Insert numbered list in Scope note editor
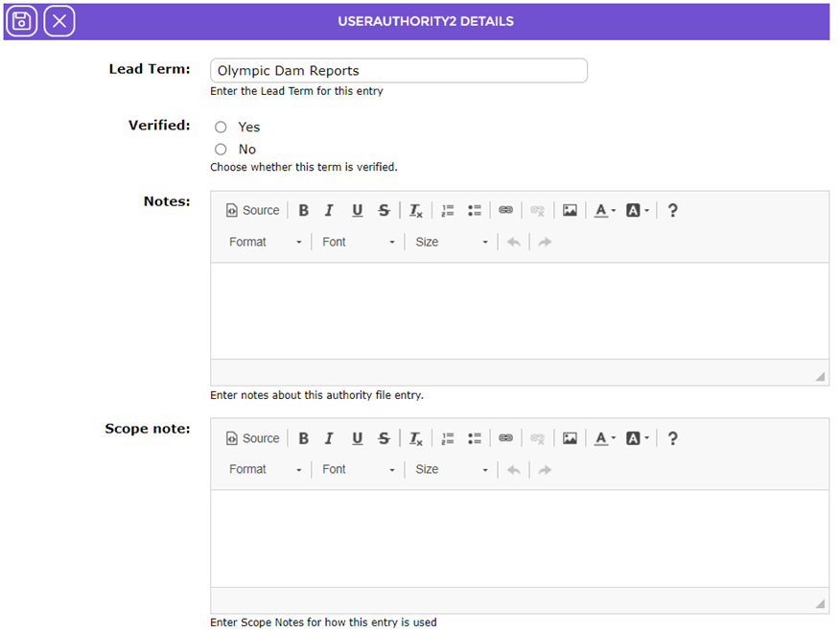The image size is (840, 633). coord(447,438)
